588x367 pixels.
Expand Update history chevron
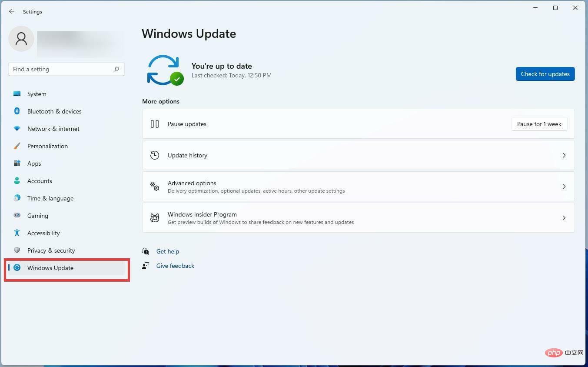click(x=564, y=155)
